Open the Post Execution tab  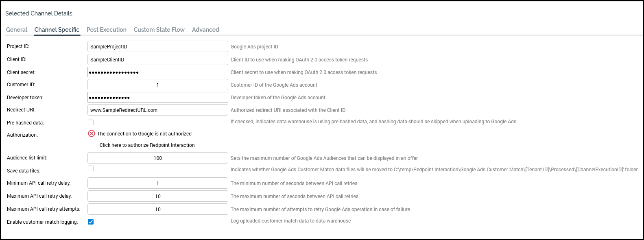click(x=107, y=30)
